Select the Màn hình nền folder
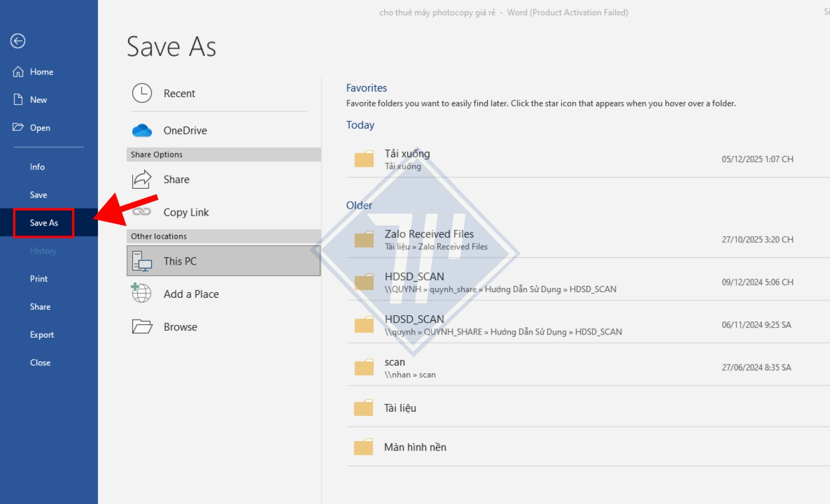830x504 pixels. point(588,447)
